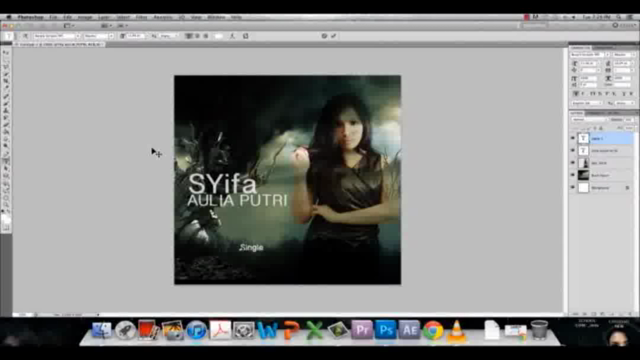Image resolution: width=640 pixels, height=360 pixels.
Task: Right align the text
Action: tap(206, 36)
